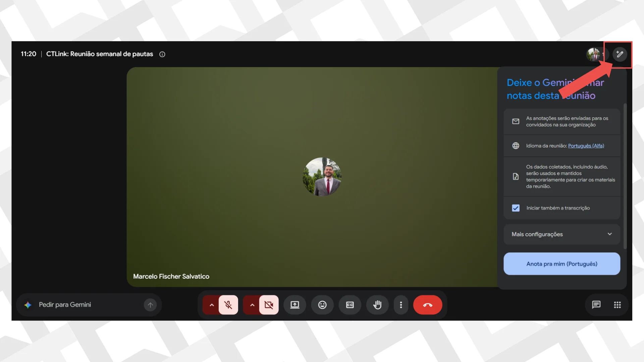This screenshot has height=362, width=644.
Task: Expand the Mais configurações section
Action: tap(562, 234)
